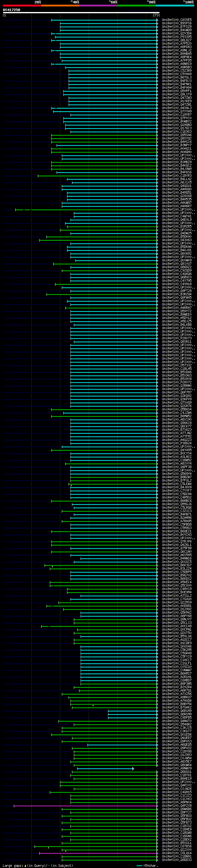Open hit UniRef100_B7FGZ8
The height and width of the screenshot is (868, 197).
tap(177, 26)
